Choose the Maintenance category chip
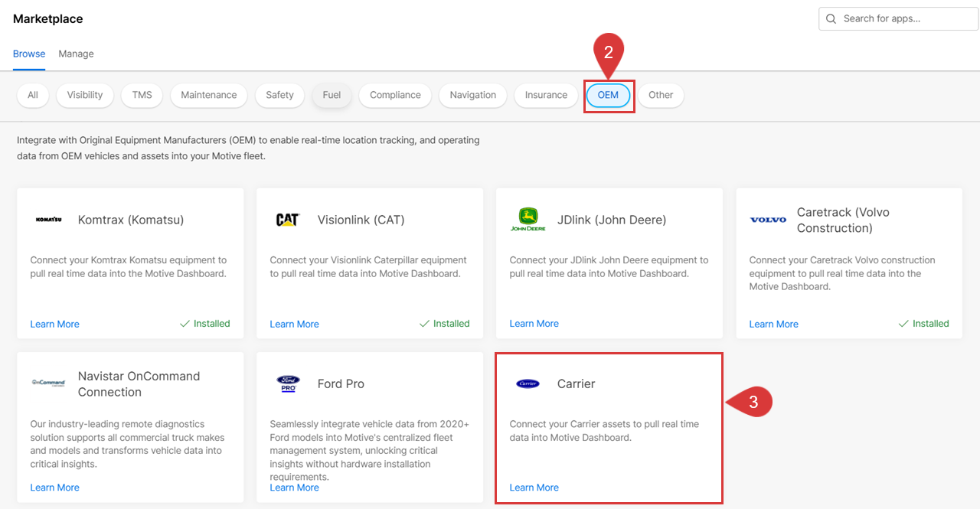 click(x=208, y=95)
